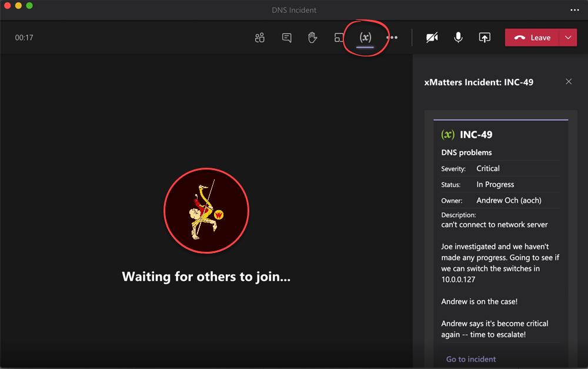Click the xMatters Incident: INC-49 panel title
The width and height of the screenshot is (588, 369).
point(479,82)
